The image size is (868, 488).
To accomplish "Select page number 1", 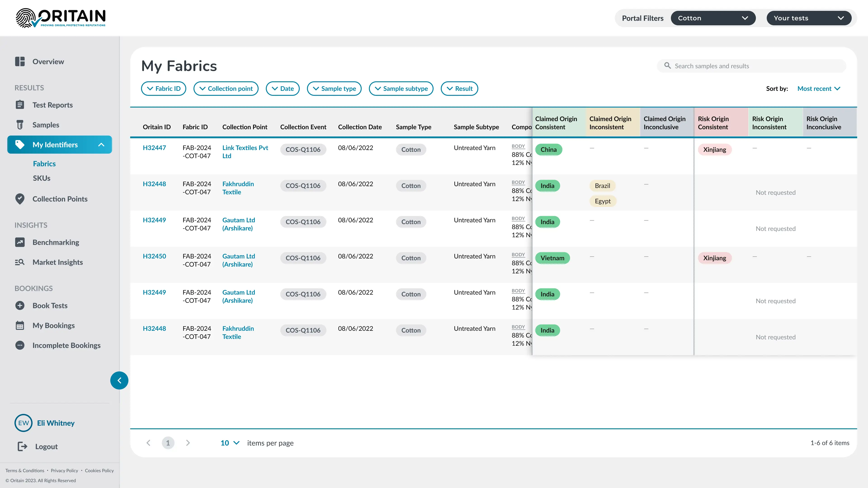I will coord(168,443).
